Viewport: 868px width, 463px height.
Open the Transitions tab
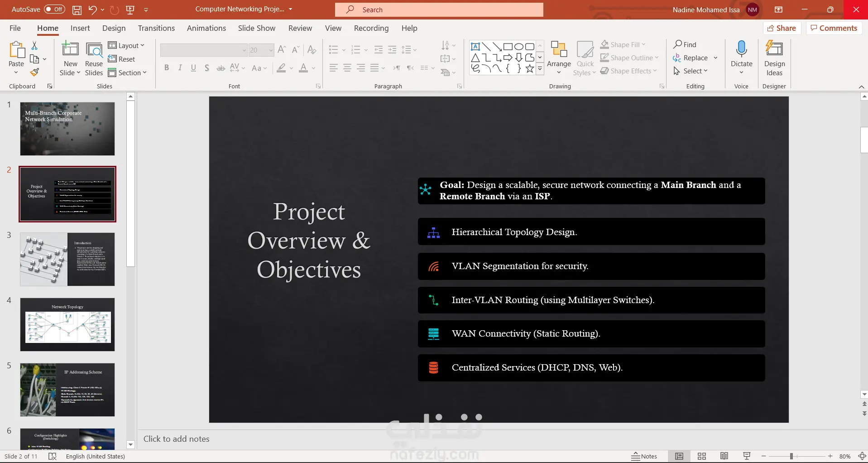pyautogui.click(x=156, y=28)
